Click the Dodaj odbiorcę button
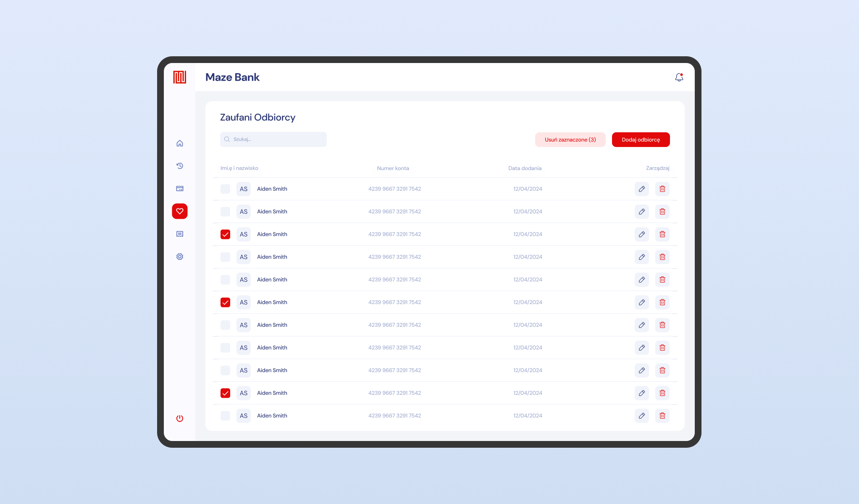The height and width of the screenshot is (504, 859). (641, 139)
